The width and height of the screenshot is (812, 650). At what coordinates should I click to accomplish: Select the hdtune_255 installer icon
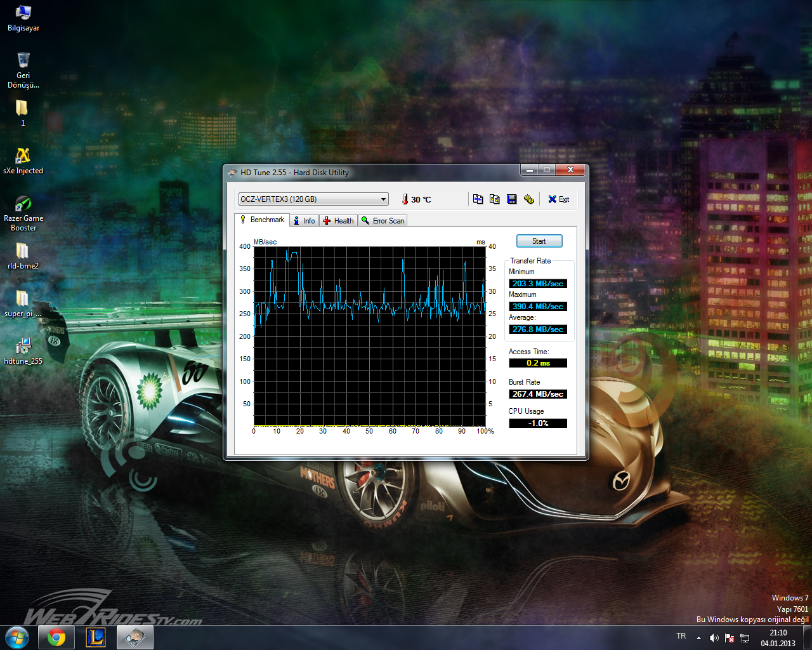coord(23,351)
